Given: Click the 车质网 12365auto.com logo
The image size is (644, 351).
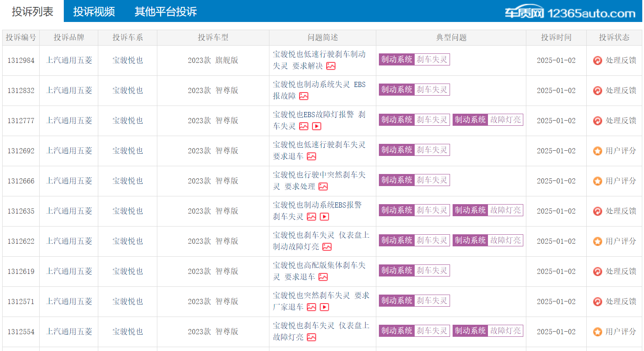Looking at the screenshot, I should 570,12.
